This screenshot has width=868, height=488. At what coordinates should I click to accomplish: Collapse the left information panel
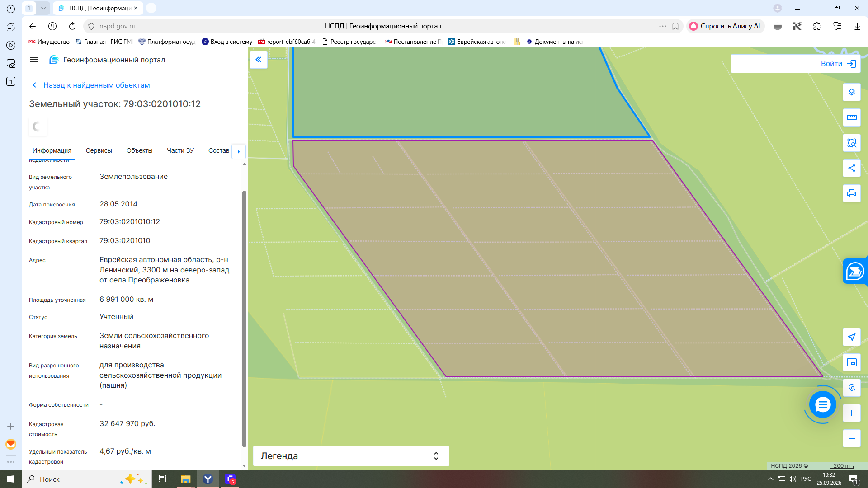(x=259, y=60)
